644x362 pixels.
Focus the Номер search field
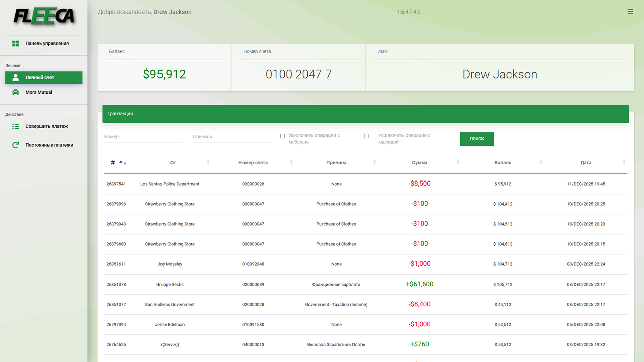coord(143,137)
